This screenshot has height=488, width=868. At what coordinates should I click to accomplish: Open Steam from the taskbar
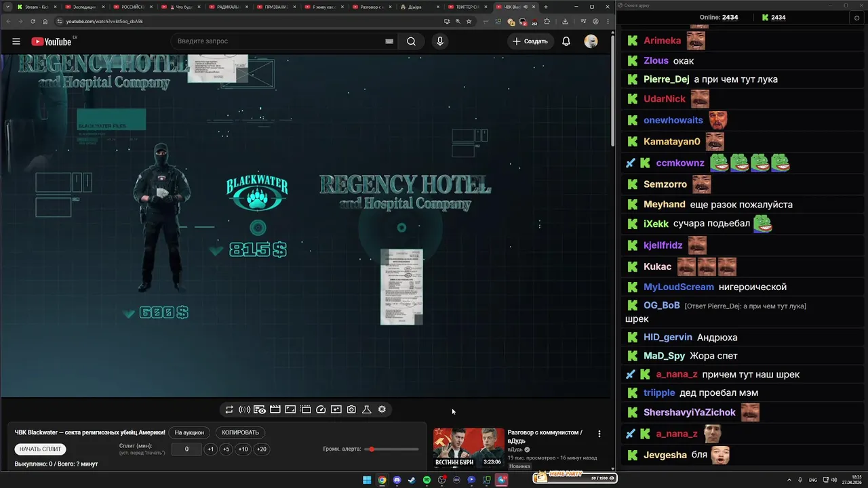pyautogui.click(x=412, y=480)
